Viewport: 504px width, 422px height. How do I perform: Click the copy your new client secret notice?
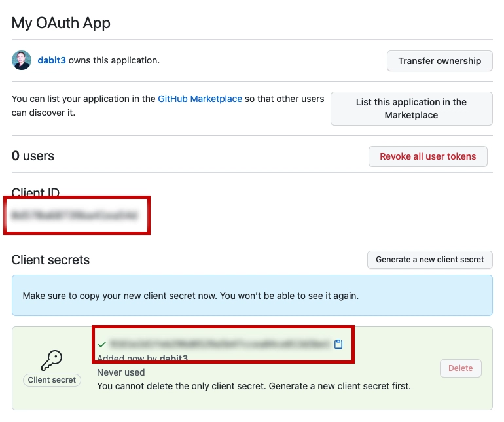(x=252, y=295)
